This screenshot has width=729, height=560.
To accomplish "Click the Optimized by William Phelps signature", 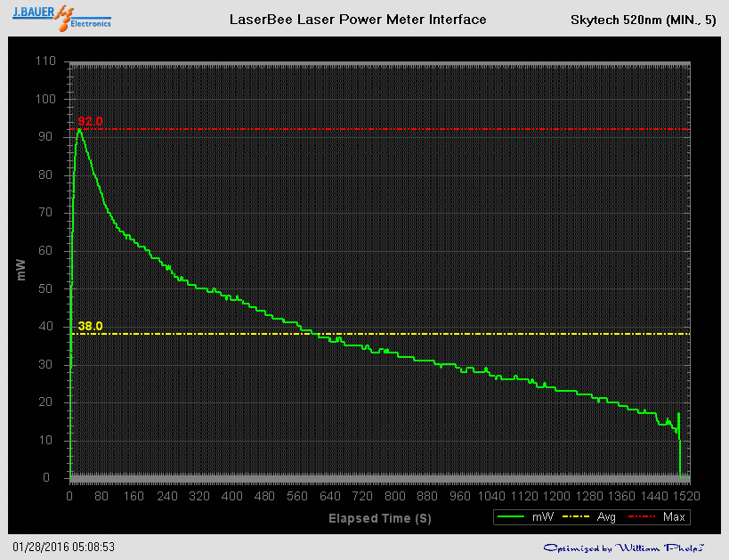I will point(624,547).
